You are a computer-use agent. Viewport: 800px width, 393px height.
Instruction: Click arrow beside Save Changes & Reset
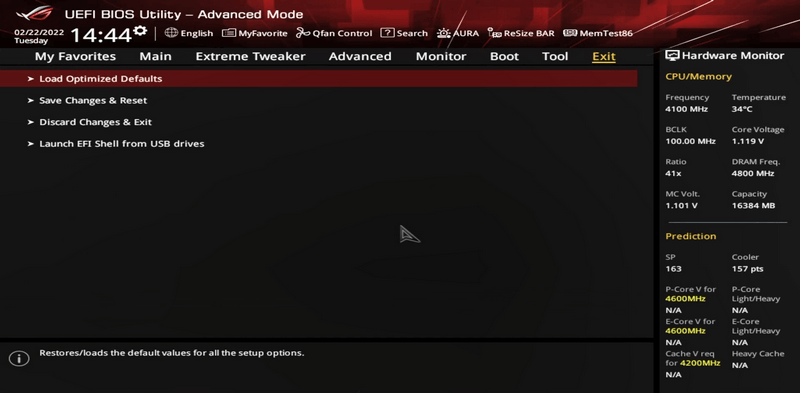(31, 101)
